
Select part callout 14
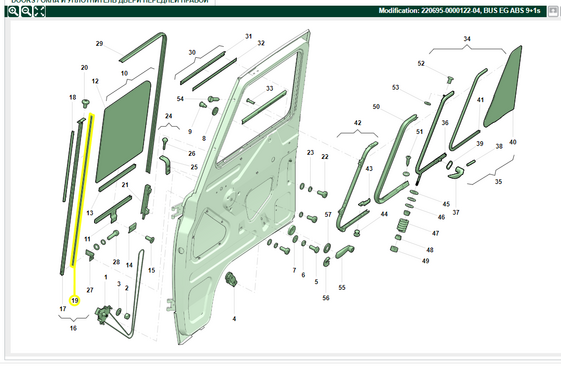129,265
